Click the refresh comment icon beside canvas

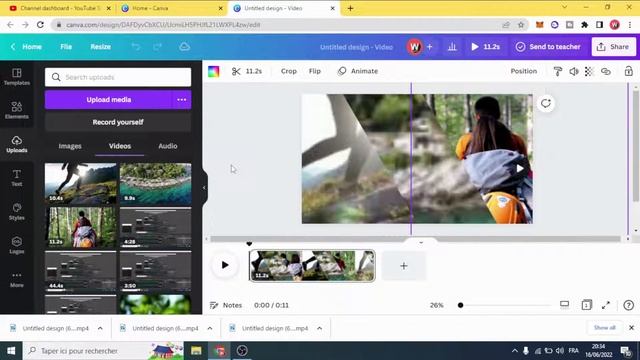[x=546, y=103]
